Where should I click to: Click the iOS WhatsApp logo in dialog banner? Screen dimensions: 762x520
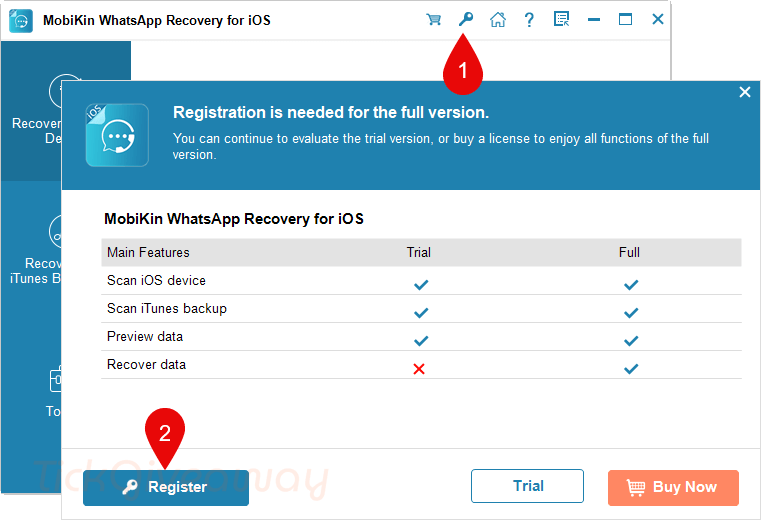tap(117, 135)
